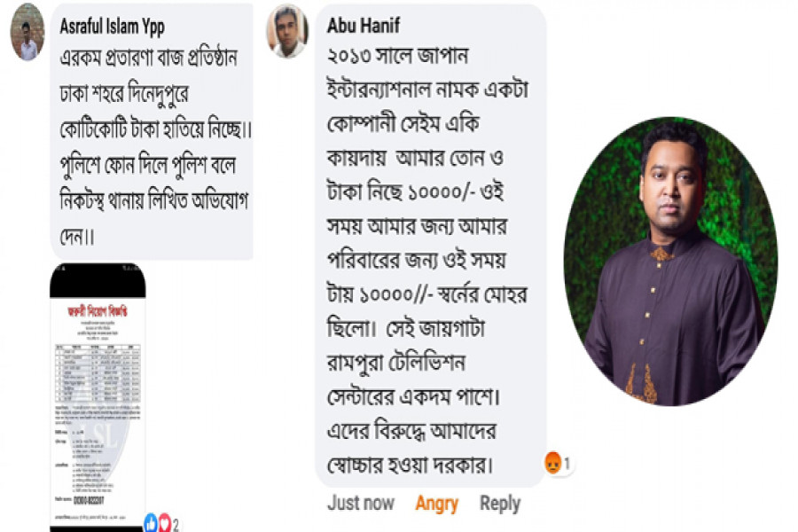Open Abu Hanif's profile picture
798x532 pixels.
pyautogui.click(x=287, y=30)
